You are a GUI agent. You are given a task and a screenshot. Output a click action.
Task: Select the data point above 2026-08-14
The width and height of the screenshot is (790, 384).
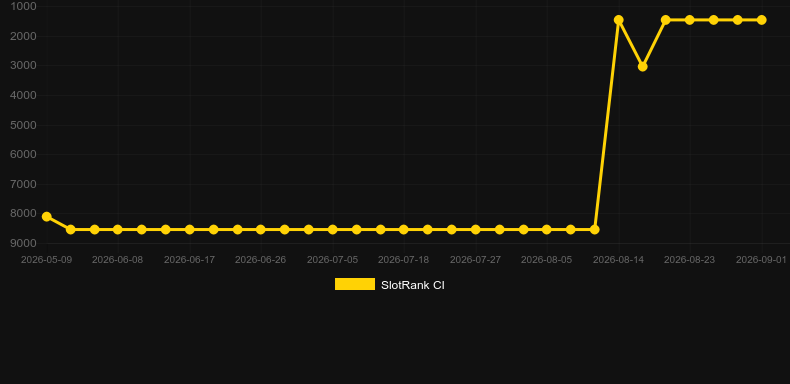619,20
